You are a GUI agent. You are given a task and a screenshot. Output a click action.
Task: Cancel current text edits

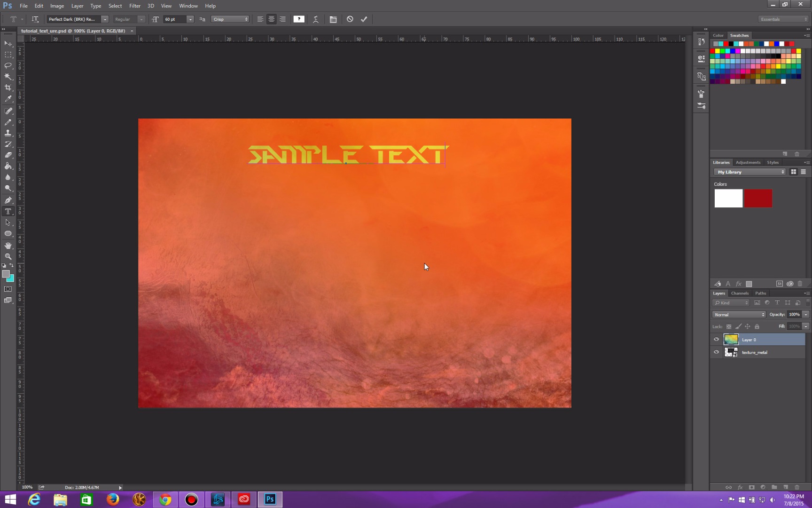pyautogui.click(x=350, y=19)
